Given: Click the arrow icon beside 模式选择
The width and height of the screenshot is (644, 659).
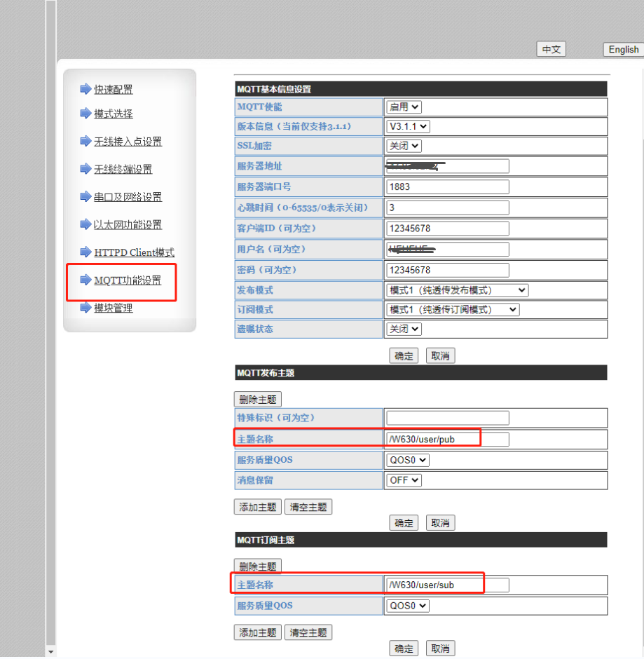Looking at the screenshot, I should (85, 114).
